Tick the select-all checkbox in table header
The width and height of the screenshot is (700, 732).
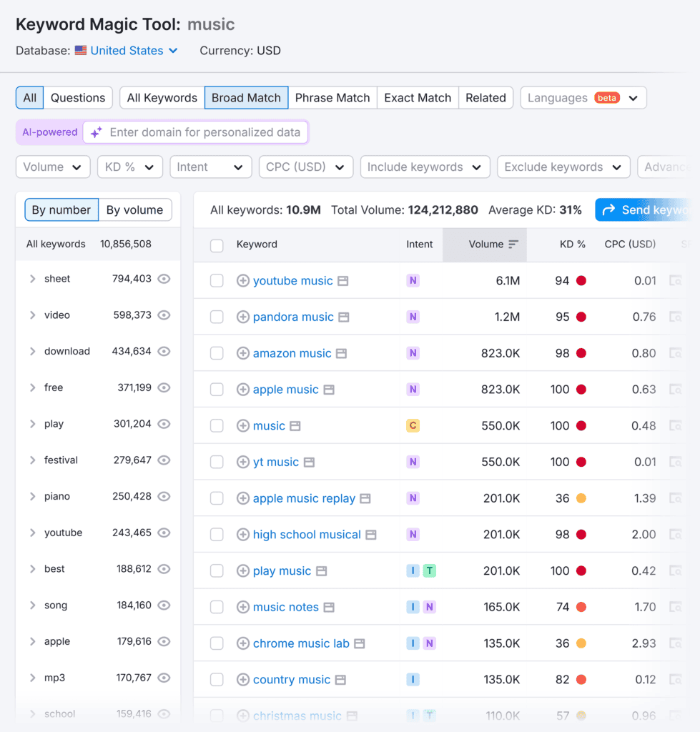click(217, 245)
